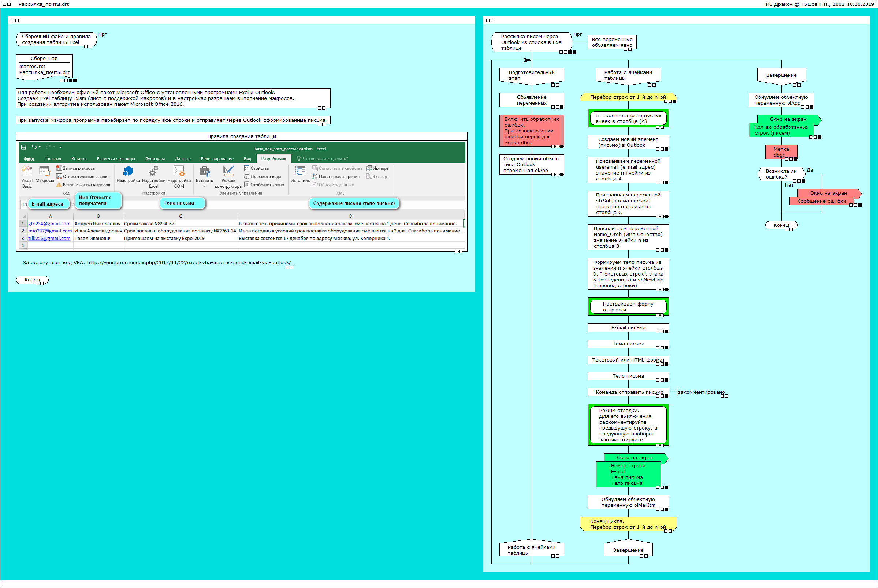Click the tilk256@gmail.com link
Viewport: 878px width, 588px height.
49,238
